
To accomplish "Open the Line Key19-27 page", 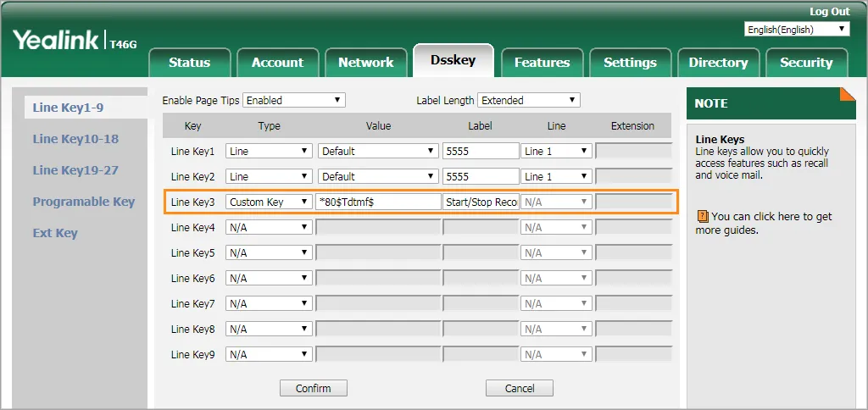I will pos(75,170).
